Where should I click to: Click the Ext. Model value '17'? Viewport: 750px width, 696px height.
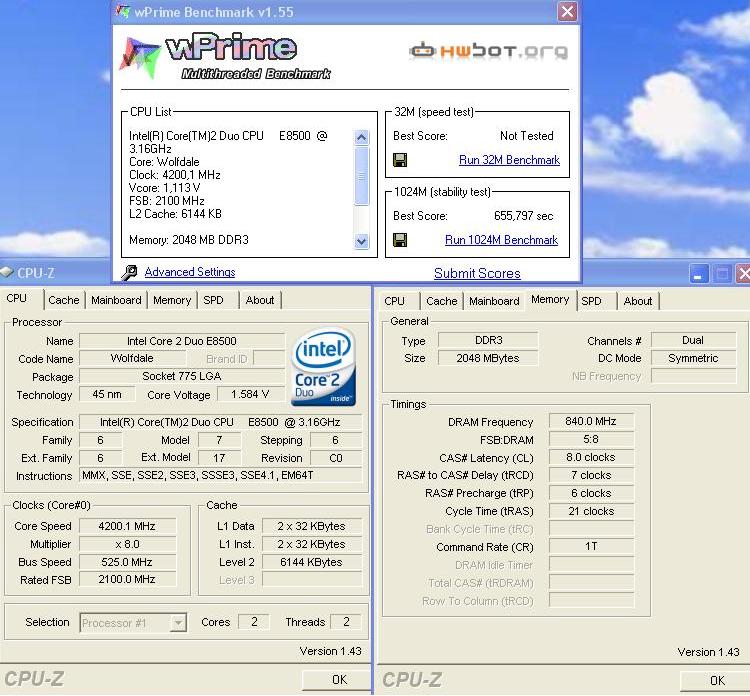point(219,458)
